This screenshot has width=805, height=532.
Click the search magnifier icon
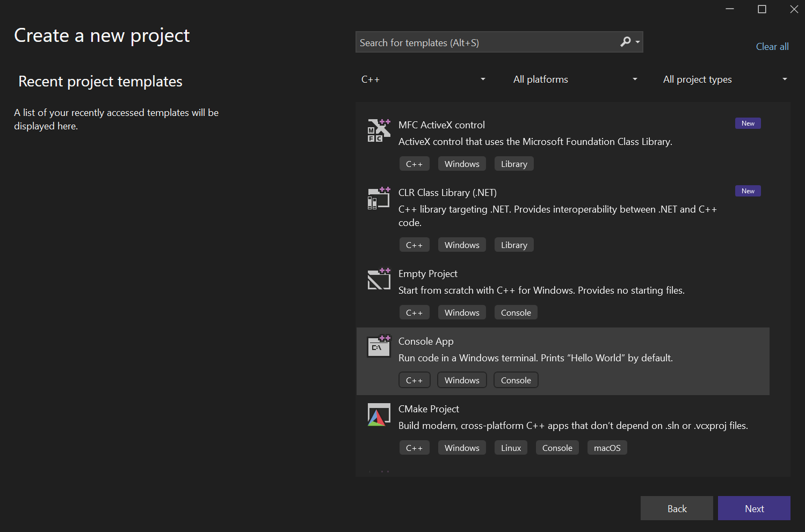click(625, 42)
